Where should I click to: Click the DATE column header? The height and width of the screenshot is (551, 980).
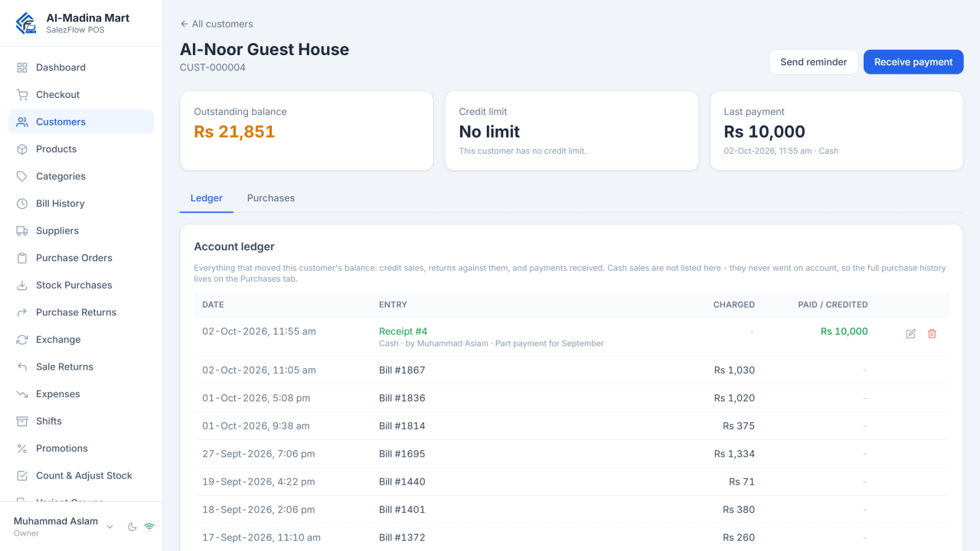tap(213, 305)
